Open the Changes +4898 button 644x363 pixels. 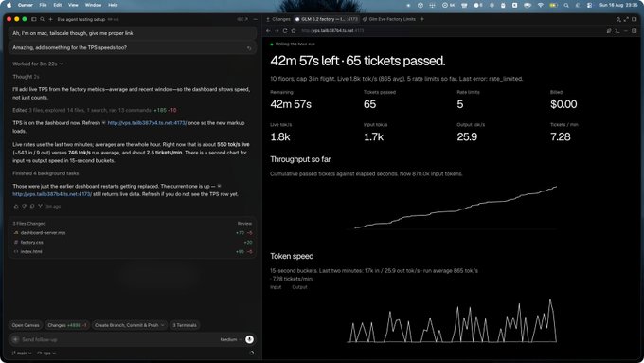(67, 325)
